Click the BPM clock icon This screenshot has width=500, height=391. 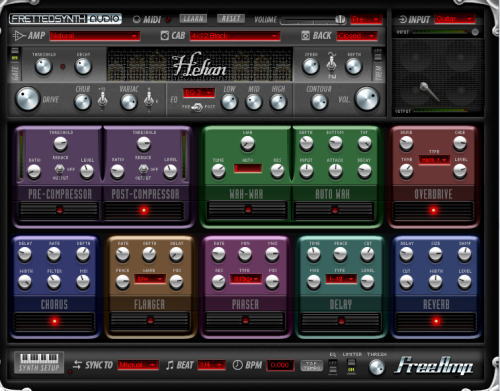point(237,365)
